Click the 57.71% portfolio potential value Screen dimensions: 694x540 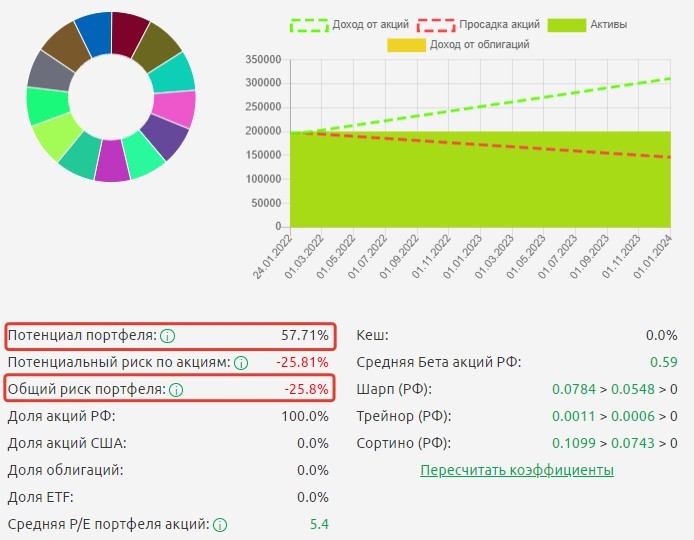point(304,336)
